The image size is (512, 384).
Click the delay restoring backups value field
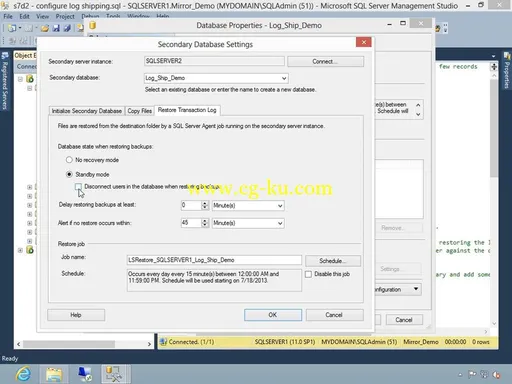tap(191, 206)
